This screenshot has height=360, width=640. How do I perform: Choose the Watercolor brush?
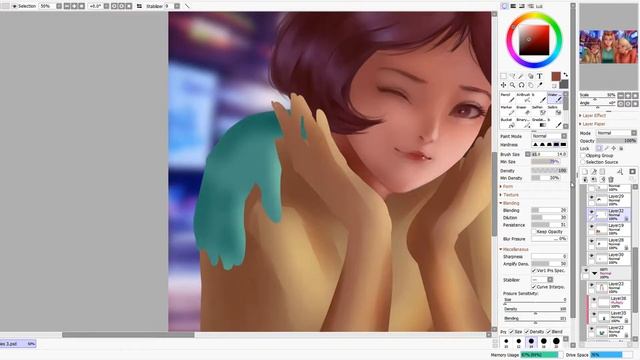(x=554, y=98)
